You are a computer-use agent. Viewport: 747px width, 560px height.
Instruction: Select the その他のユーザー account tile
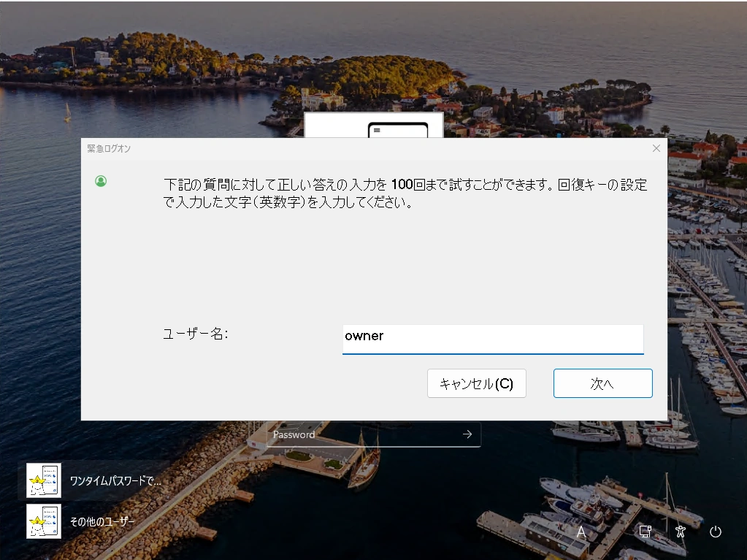93,521
